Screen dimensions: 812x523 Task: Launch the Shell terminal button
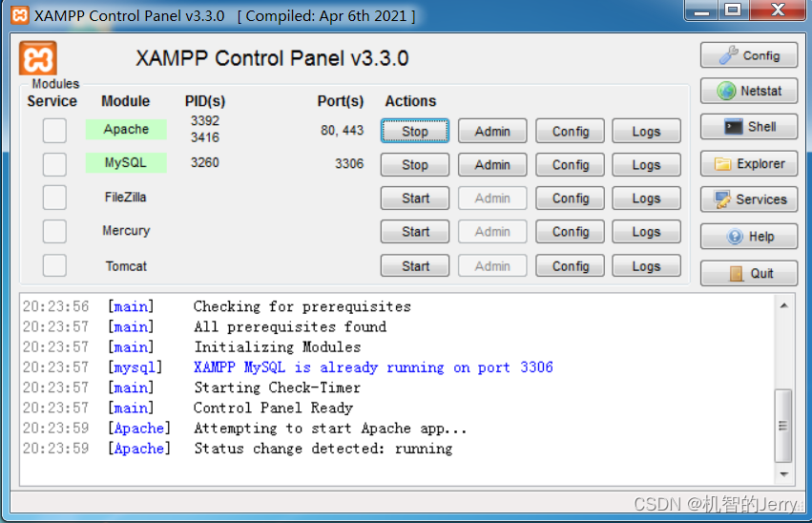pyautogui.click(x=749, y=127)
